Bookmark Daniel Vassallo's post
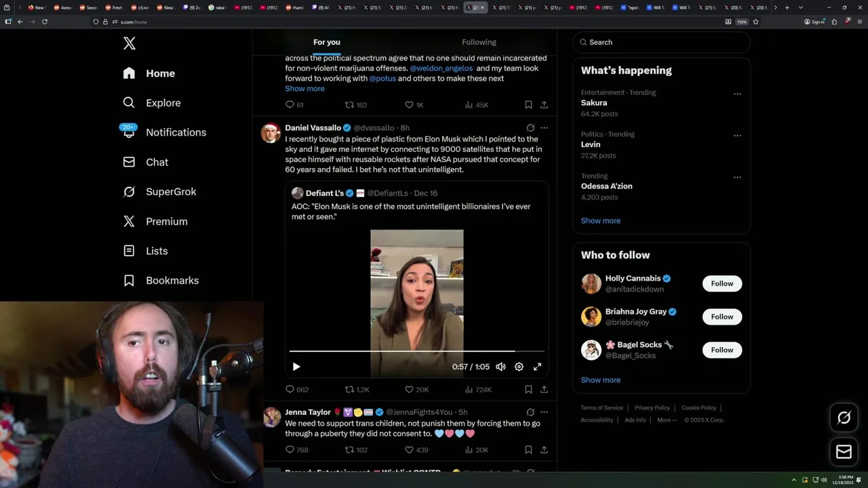This screenshot has height=488, width=868. point(528,390)
